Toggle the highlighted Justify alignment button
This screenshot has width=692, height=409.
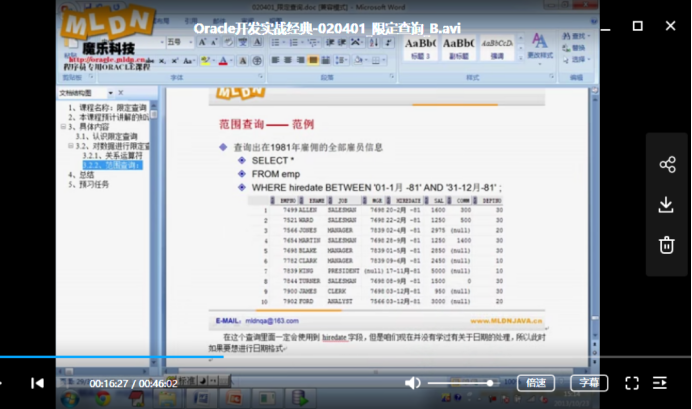pos(313,60)
